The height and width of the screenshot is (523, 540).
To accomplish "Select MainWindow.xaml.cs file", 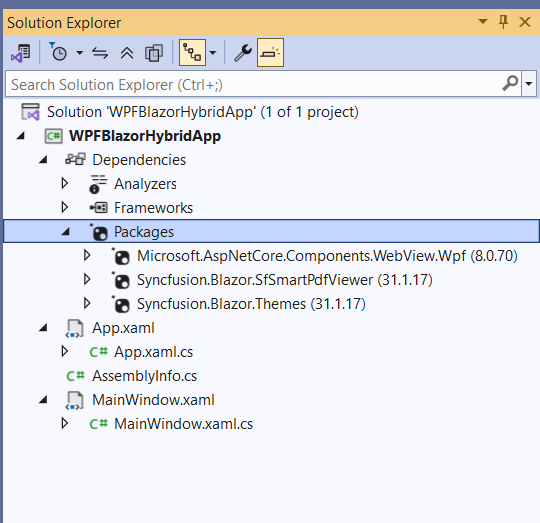I will pyautogui.click(x=184, y=424).
